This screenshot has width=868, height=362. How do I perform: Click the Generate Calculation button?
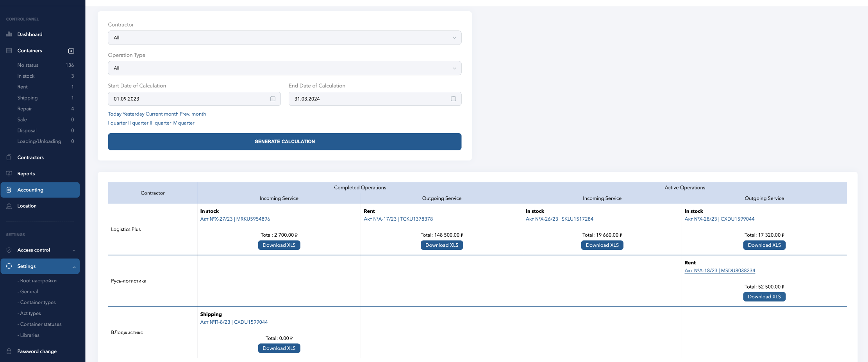[284, 141]
